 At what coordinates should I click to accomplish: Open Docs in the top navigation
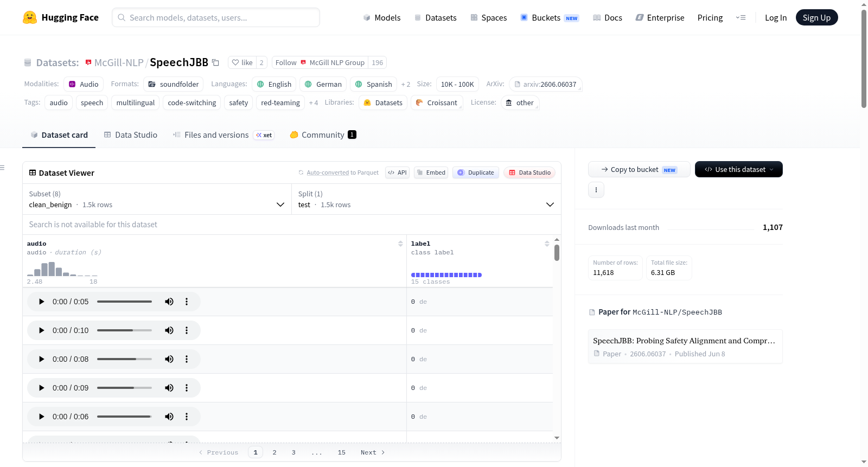pos(608,18)
